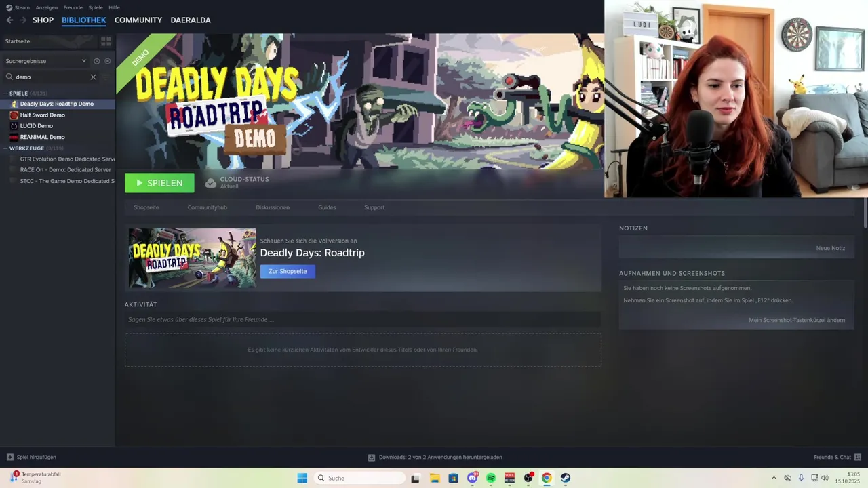Open the Suchergebnisse dropdown

pos(45,61)
